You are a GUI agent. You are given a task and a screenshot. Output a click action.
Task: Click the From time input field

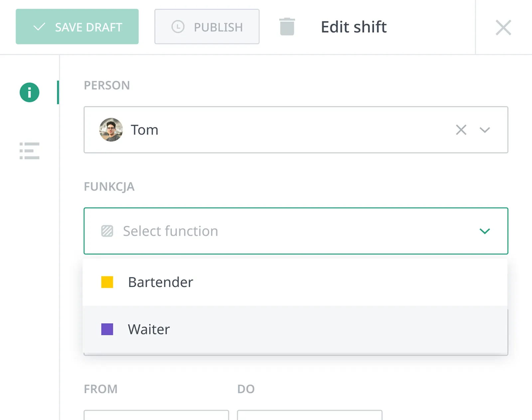pyautogui.click(x=156, y=415)
